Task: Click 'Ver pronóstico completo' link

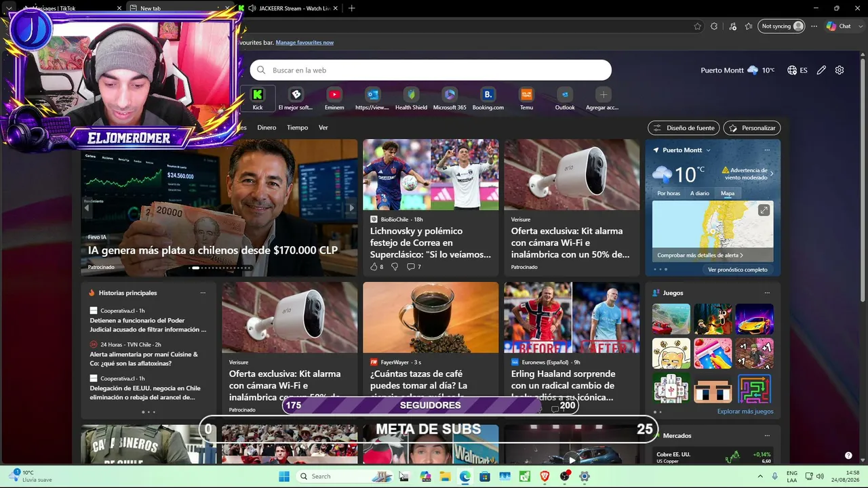Action: tap(738, 270)
